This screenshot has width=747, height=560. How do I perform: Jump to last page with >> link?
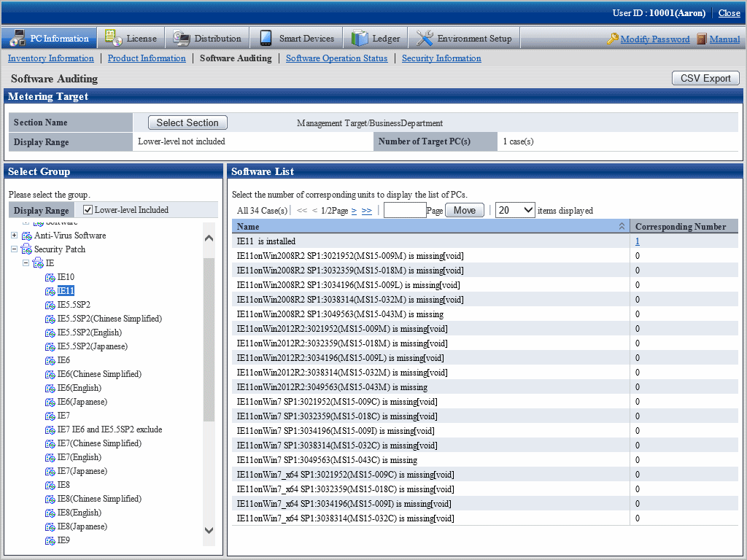point(366,211)
